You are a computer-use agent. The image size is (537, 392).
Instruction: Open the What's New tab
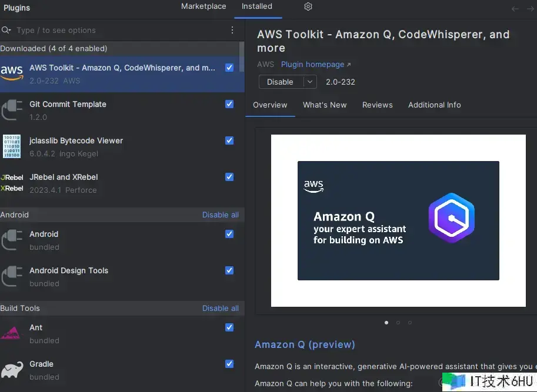coord(325,105)
